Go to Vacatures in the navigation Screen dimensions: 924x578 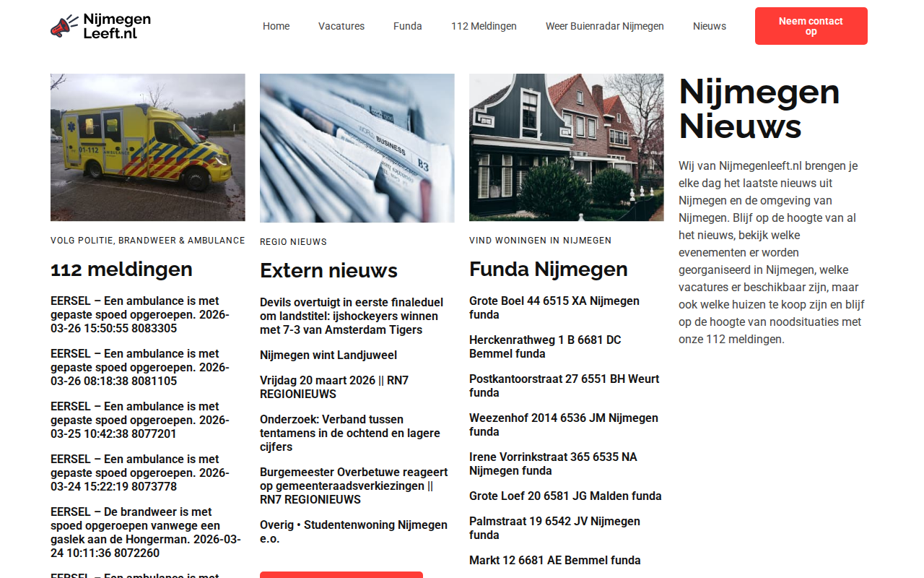pos(341,26)
